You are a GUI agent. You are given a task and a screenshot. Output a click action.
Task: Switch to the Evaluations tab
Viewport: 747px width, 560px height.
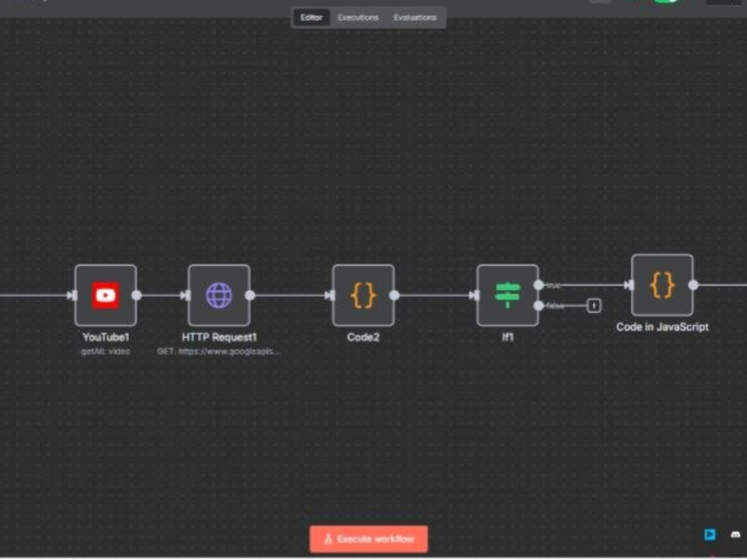pyautogui.click(x=415, y=18)
